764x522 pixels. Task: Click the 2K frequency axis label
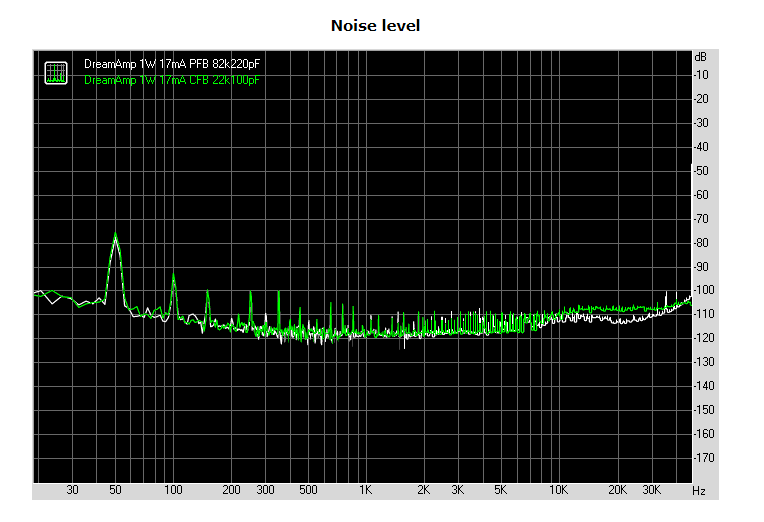tap(423, 490)
